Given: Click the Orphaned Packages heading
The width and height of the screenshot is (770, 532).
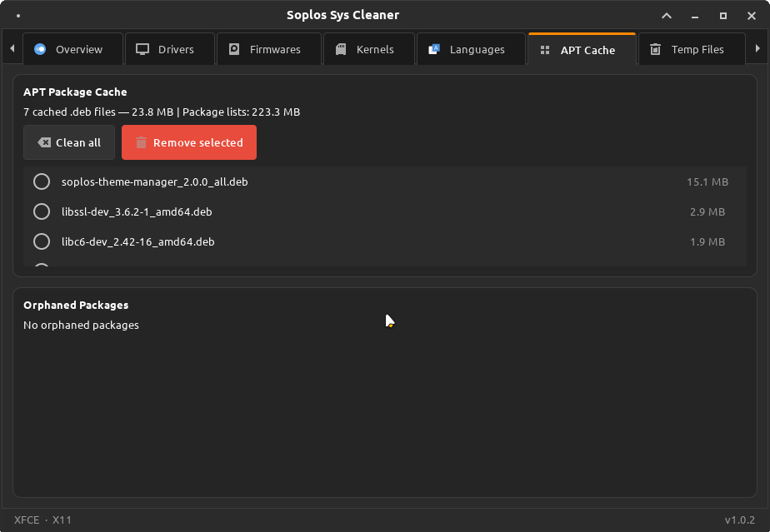Looking at the screenshot, I should click(76, 306).
